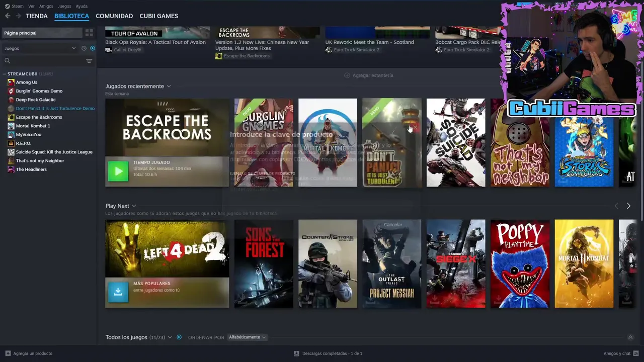Open Black Ops Royale Tour of Avalon news
Viewport: 644px width, 362px height.
[x=155, y=42]
